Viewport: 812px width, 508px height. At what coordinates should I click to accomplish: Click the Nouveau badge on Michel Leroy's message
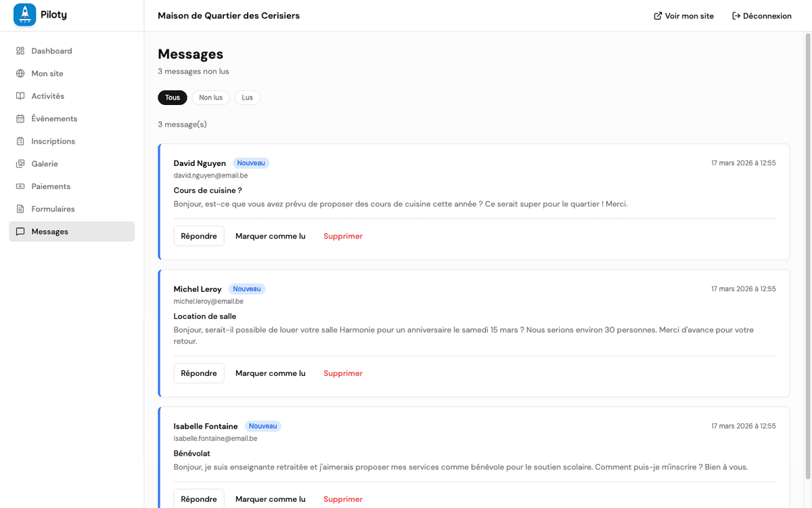click(x=246, y=289)
